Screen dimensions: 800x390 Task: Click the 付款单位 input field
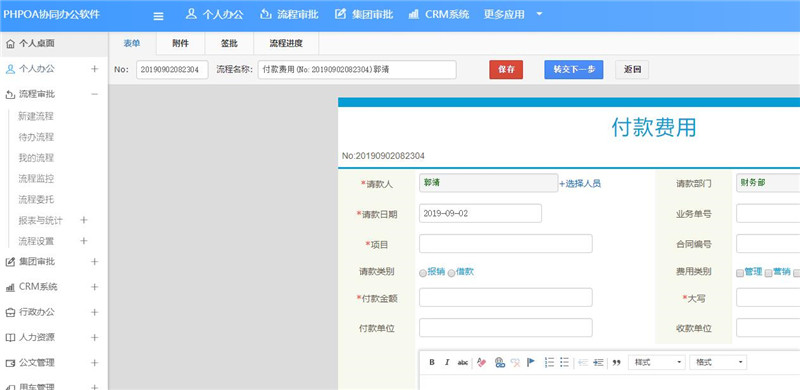(506, 328)
